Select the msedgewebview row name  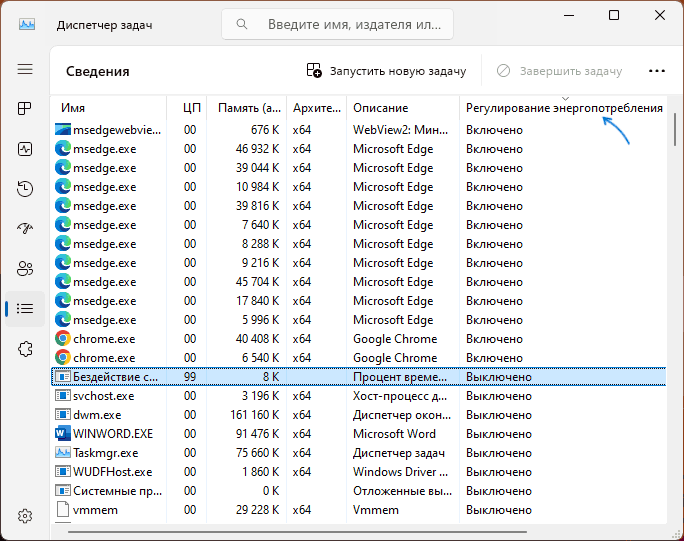pyautogui.click(x=117, y=130)
